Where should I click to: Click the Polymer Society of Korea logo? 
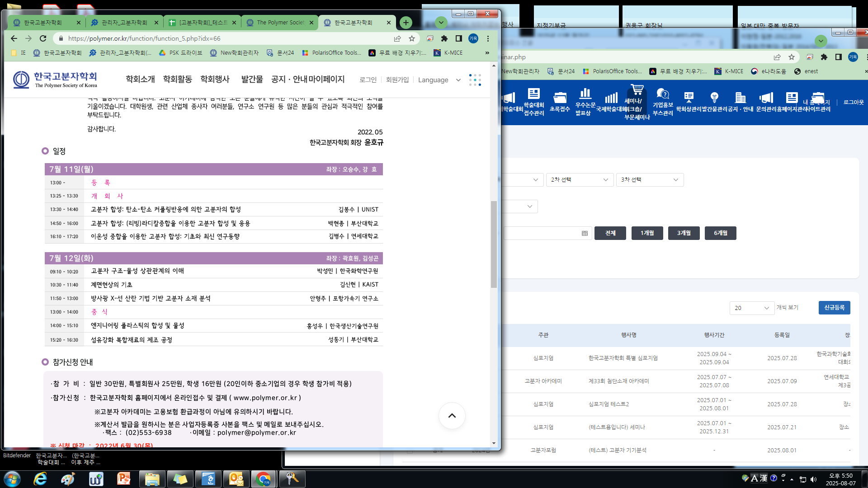click(55, 80)
